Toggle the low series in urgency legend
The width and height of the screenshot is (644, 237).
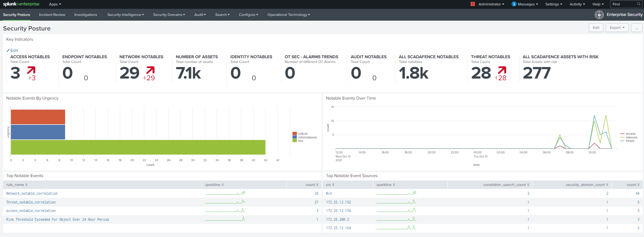300,141
